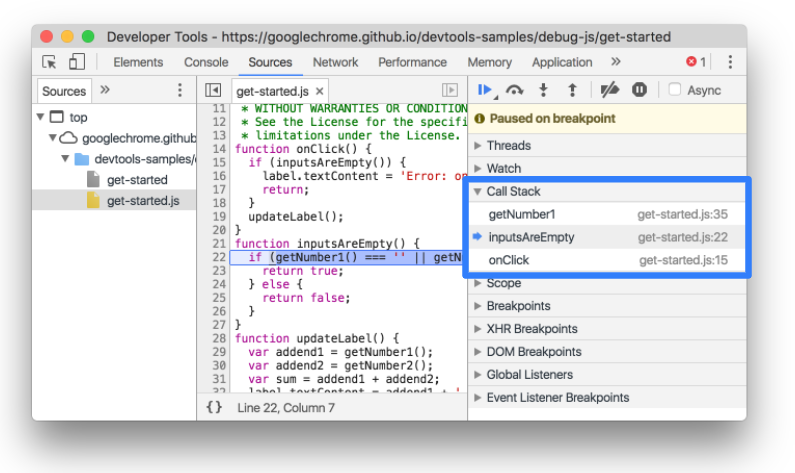The image size is (795, 473).
Task: Open the navigator pane three-dot menu
Action: point(179,90)
